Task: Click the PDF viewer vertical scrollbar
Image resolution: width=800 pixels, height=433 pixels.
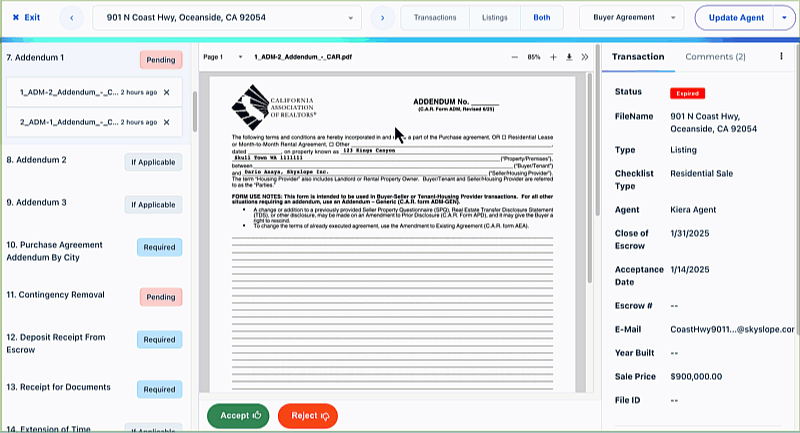Action: [x=590, y=179]
